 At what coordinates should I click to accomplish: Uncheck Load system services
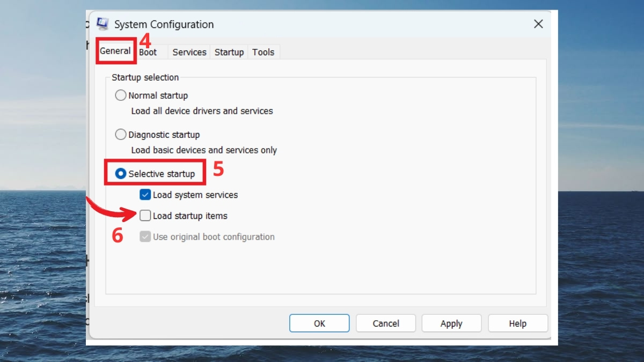coord(145,195)
